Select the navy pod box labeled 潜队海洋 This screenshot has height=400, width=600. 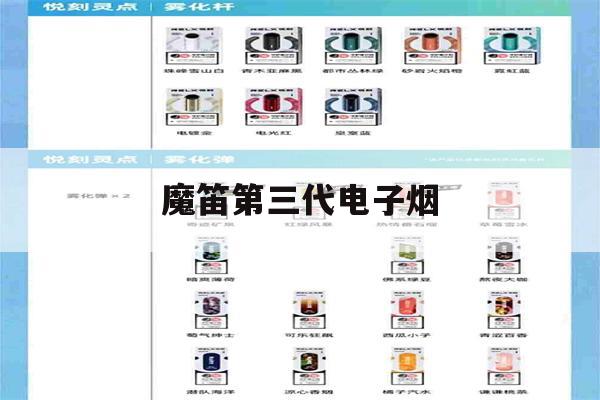pos(211,367)
